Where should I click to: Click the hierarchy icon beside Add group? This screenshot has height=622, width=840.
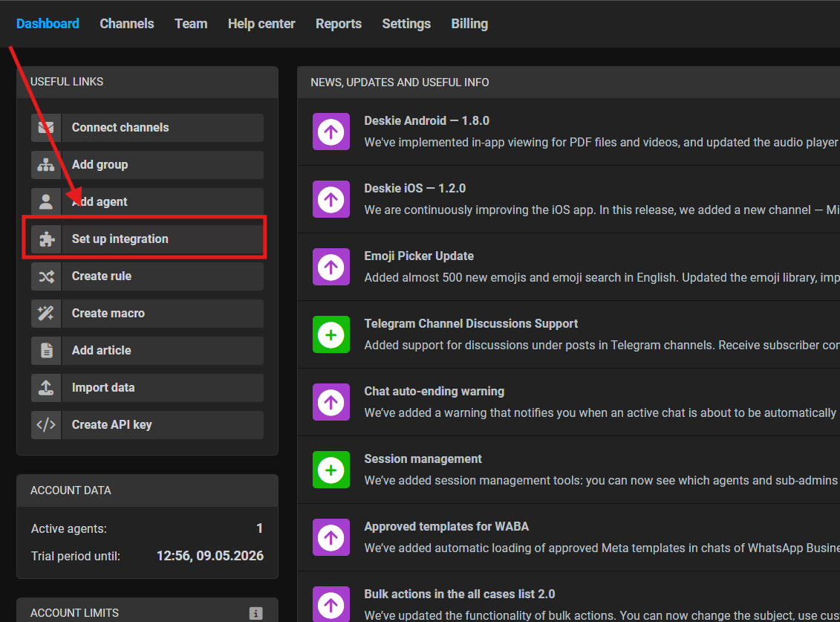(x=46, y=165)
